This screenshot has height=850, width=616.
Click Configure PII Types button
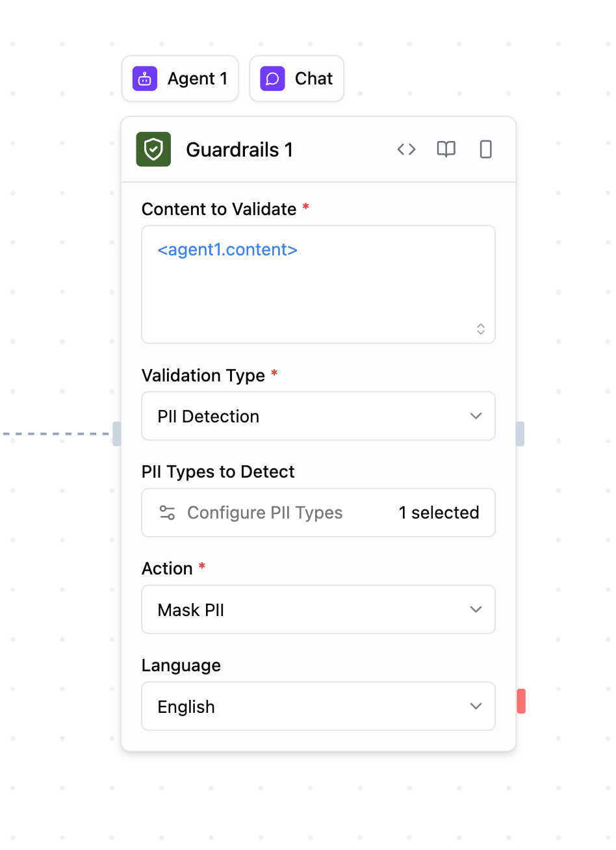click(265, 513)
